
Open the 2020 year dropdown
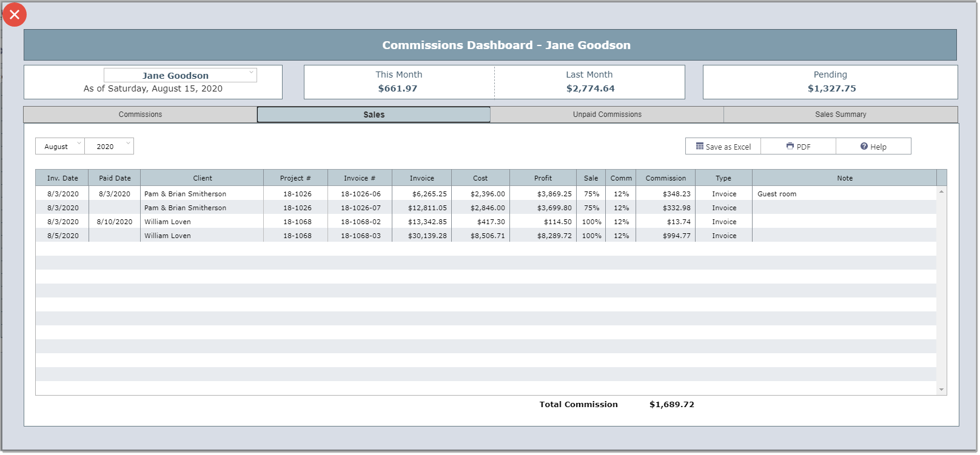coord(109,147)
